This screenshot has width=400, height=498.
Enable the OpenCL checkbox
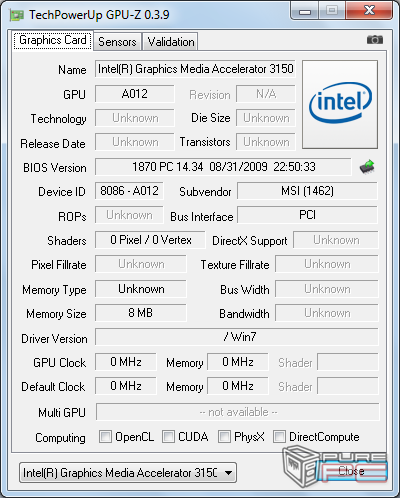[x=105, y=437]
